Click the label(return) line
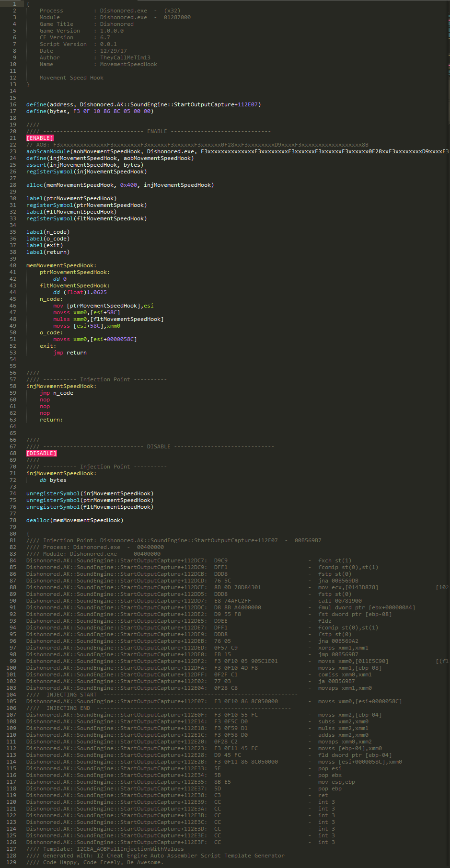The height and width of the screenshot is (868, 450). click(48, 252)
